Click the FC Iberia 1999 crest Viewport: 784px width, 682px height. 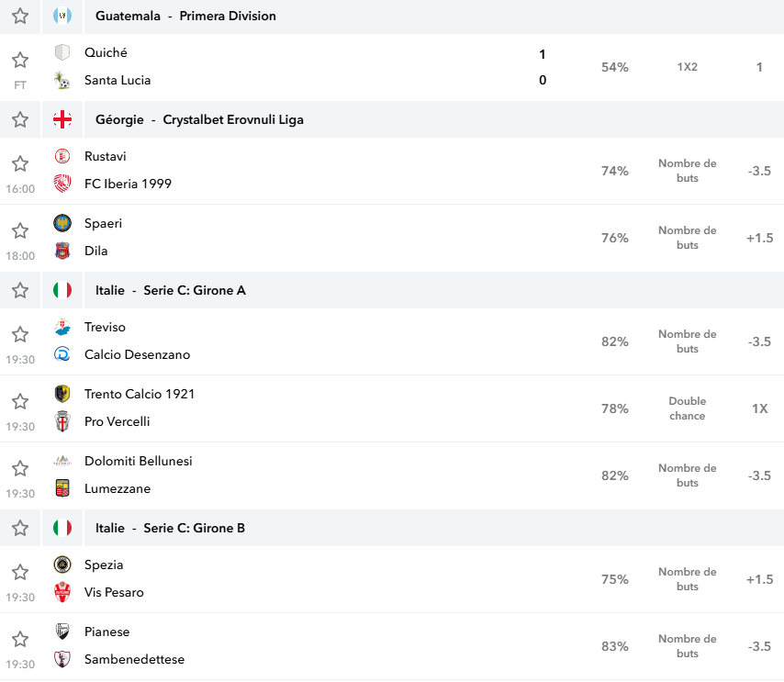click(62, 184)
